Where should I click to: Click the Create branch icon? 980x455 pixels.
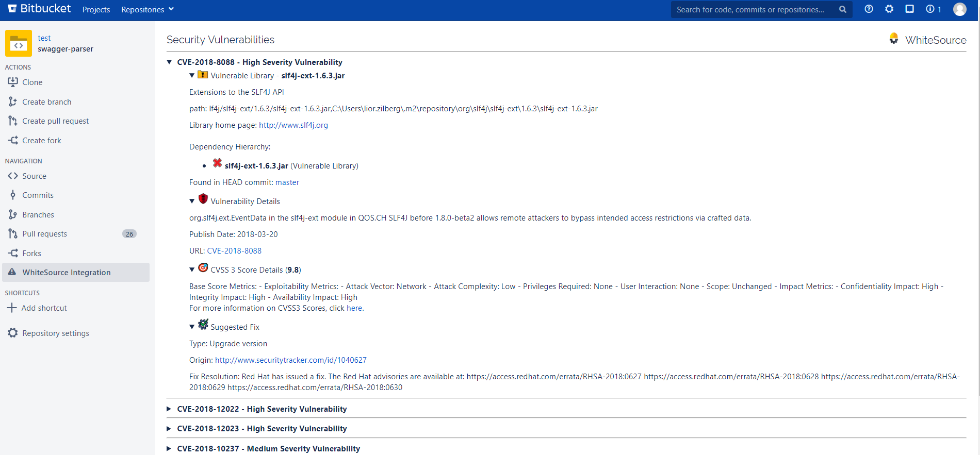pyautogui.click(x=13, y=102)
